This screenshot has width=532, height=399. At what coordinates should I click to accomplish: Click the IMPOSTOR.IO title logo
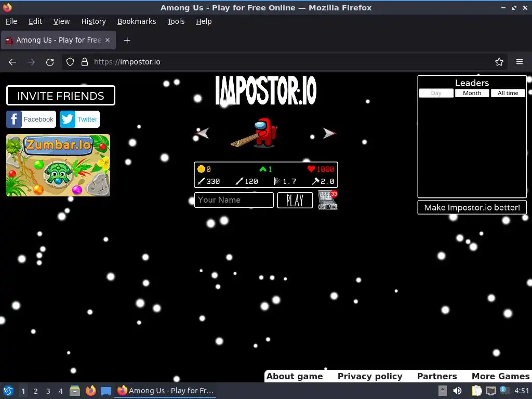point(266,90)
